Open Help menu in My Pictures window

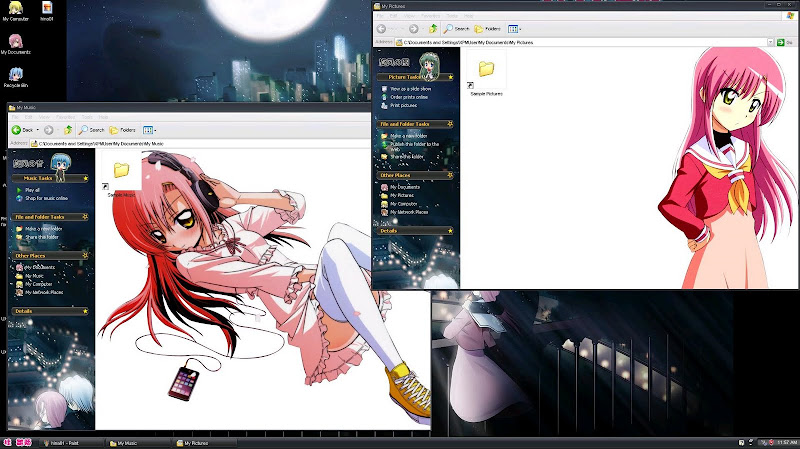coord(468,16)
